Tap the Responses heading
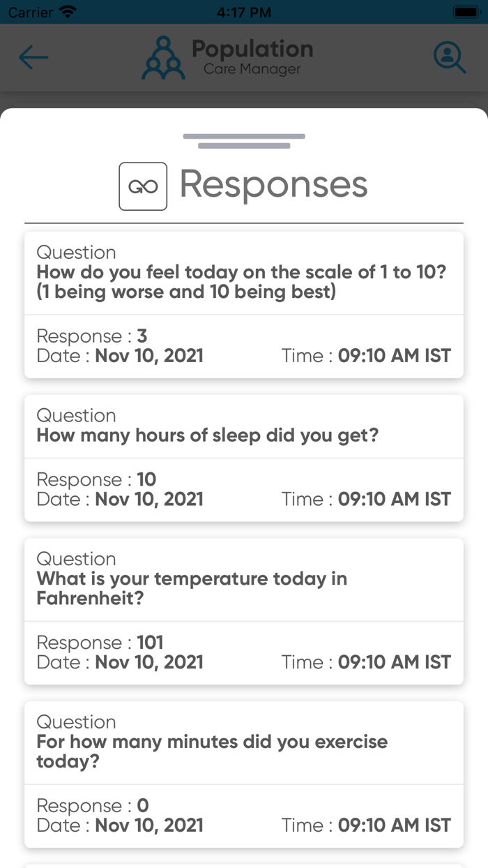488x868 pixels. click(x=273, y=184)
